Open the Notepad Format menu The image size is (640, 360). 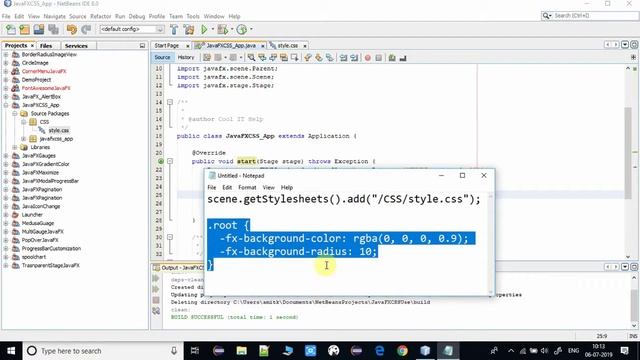[x=247, y=187]
